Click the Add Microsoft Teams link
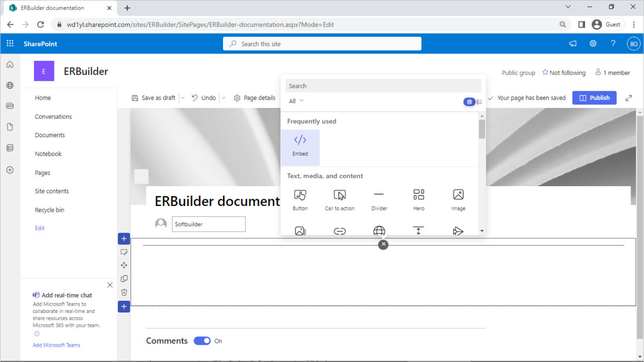This screenshot has width=644, height=362. pyautogui.click(x=56, y=345)
